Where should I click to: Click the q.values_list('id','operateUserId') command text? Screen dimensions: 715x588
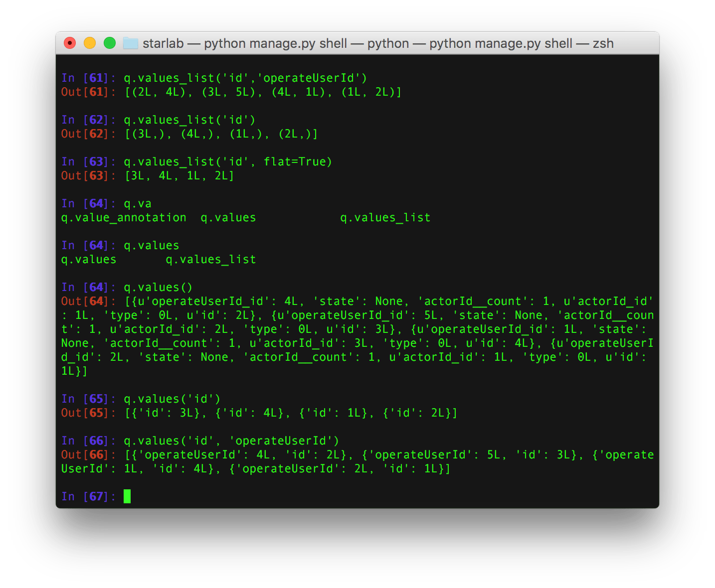point(246,78)
